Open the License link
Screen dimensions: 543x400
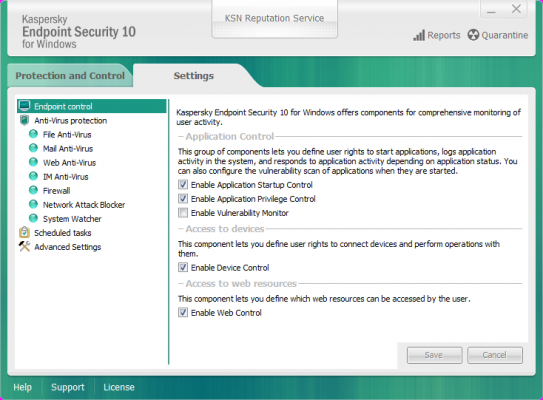[119, 387]
